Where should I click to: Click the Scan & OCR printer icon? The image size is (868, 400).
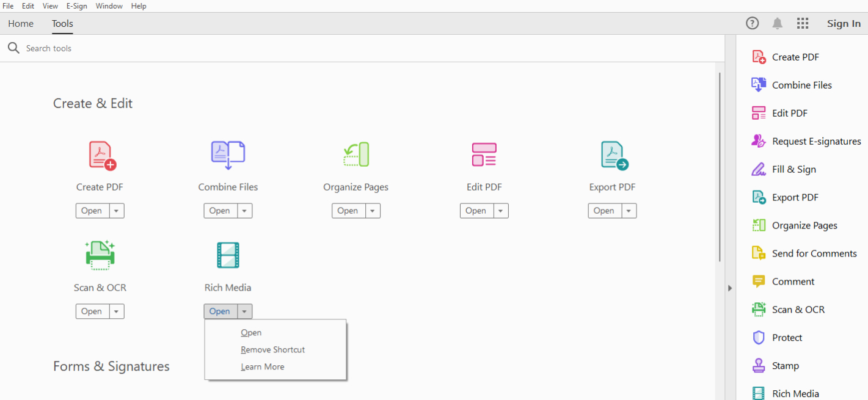coord(100,255)
